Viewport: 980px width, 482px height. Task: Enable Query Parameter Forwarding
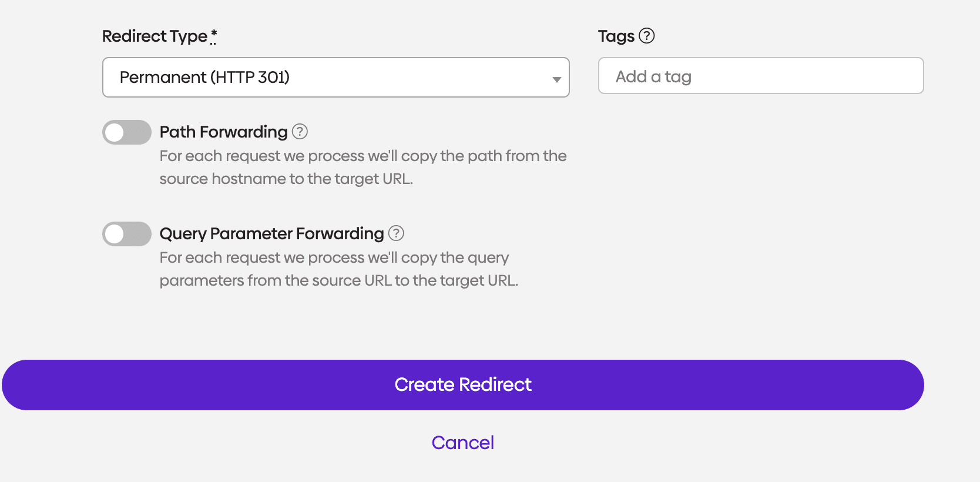point(126,233)
